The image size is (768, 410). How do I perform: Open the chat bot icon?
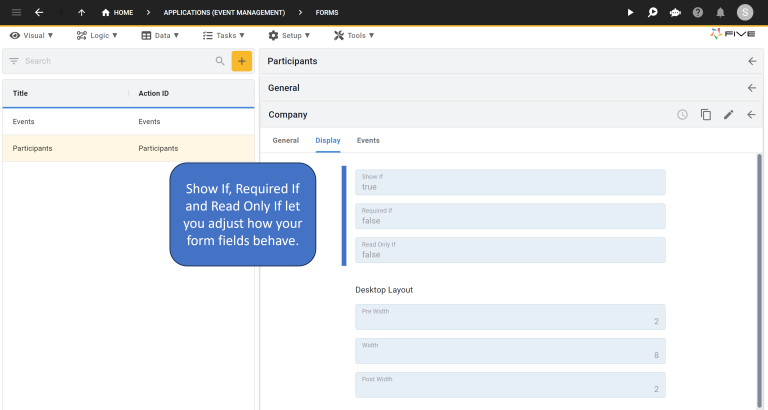[675, 12]
